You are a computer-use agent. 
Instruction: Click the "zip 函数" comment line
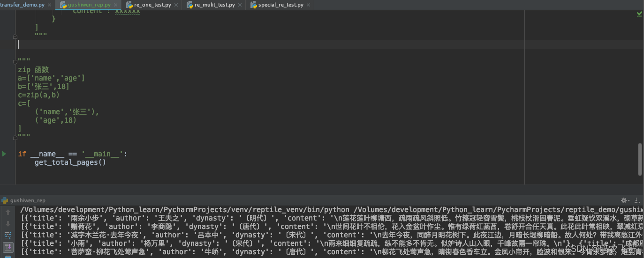33,70
